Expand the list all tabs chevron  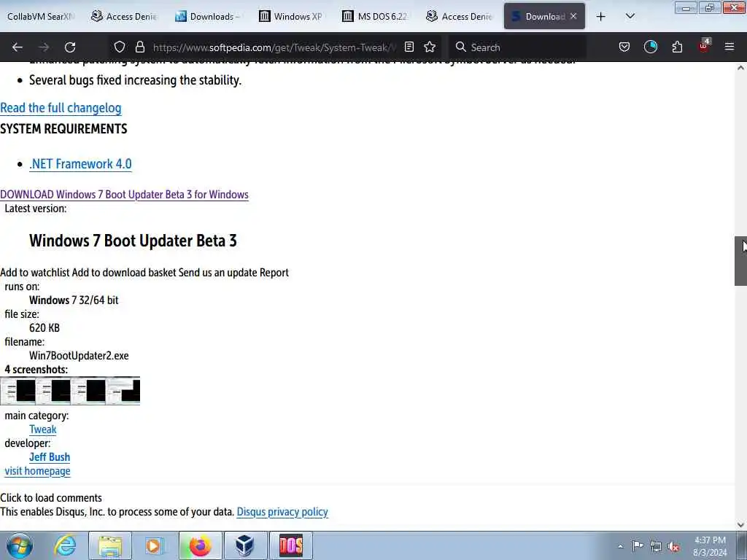point(630,17)
